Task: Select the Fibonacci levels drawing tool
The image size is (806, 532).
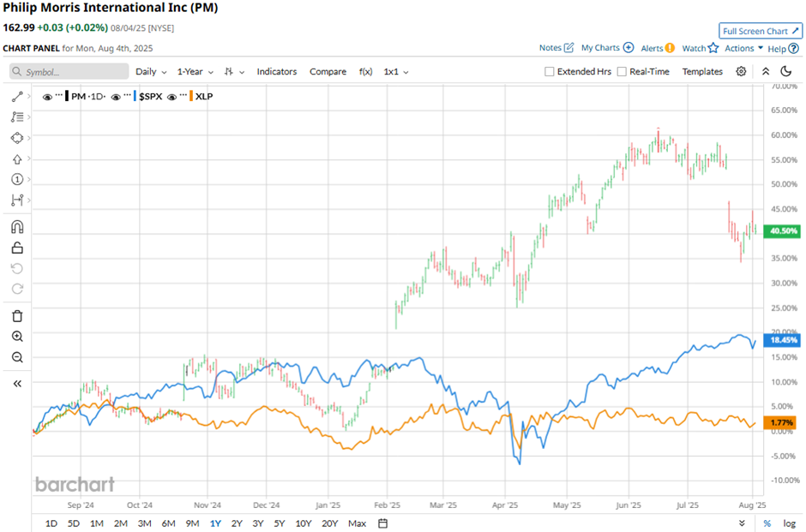Action: (17, 117)
